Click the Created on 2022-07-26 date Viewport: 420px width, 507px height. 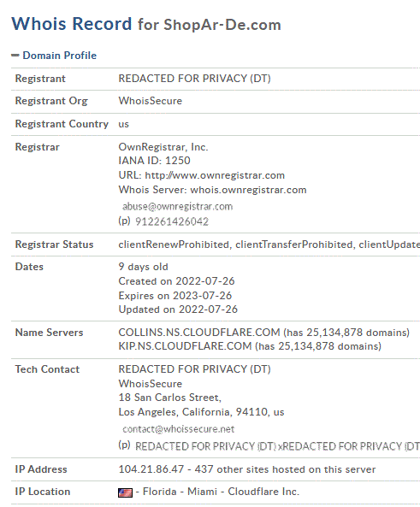point(176,281)
